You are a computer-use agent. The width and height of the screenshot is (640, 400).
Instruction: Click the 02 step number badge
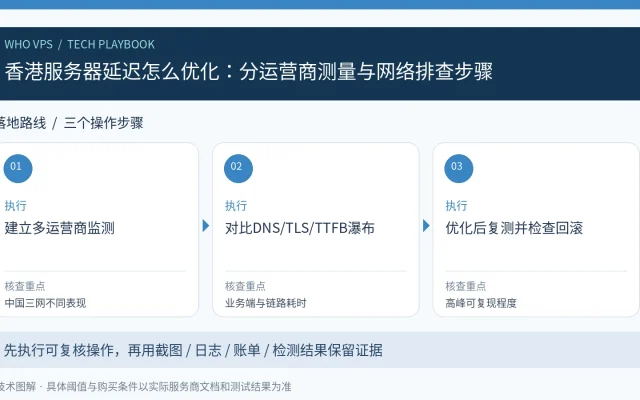pos(238,168)
